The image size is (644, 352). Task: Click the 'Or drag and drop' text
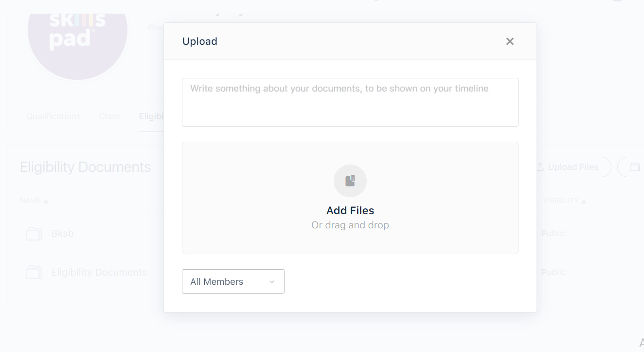[x=350, y=225]
